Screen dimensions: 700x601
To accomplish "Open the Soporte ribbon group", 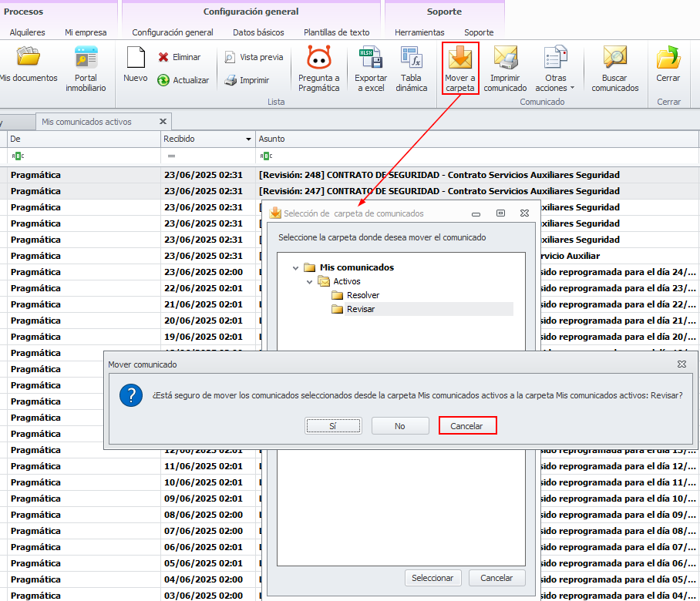I will tap(444, 12).
